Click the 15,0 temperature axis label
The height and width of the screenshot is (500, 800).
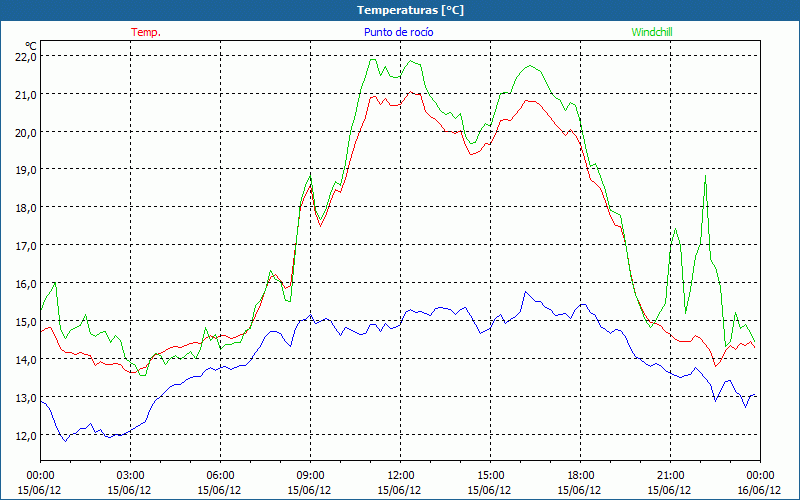point(26,321)
